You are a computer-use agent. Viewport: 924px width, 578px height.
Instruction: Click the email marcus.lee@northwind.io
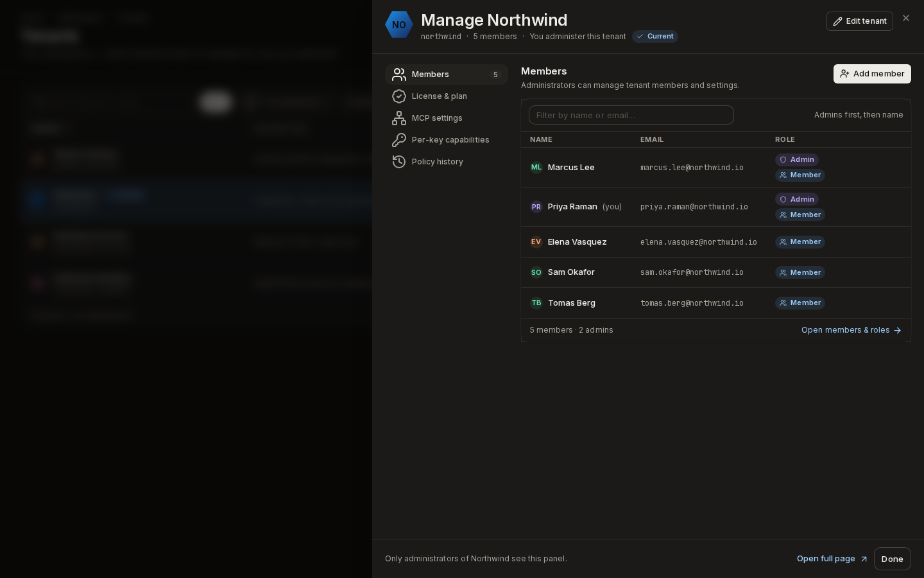click(692, 168)
